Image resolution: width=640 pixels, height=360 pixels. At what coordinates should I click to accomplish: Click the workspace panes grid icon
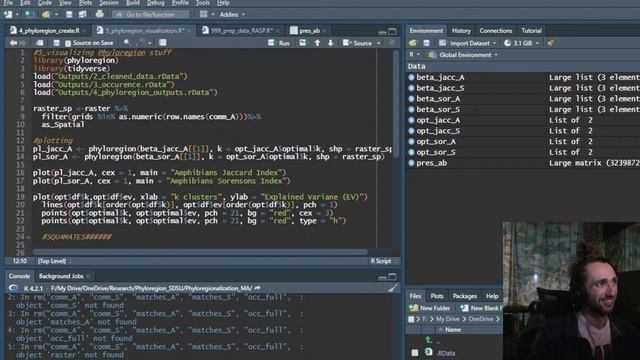click(203, 14)
